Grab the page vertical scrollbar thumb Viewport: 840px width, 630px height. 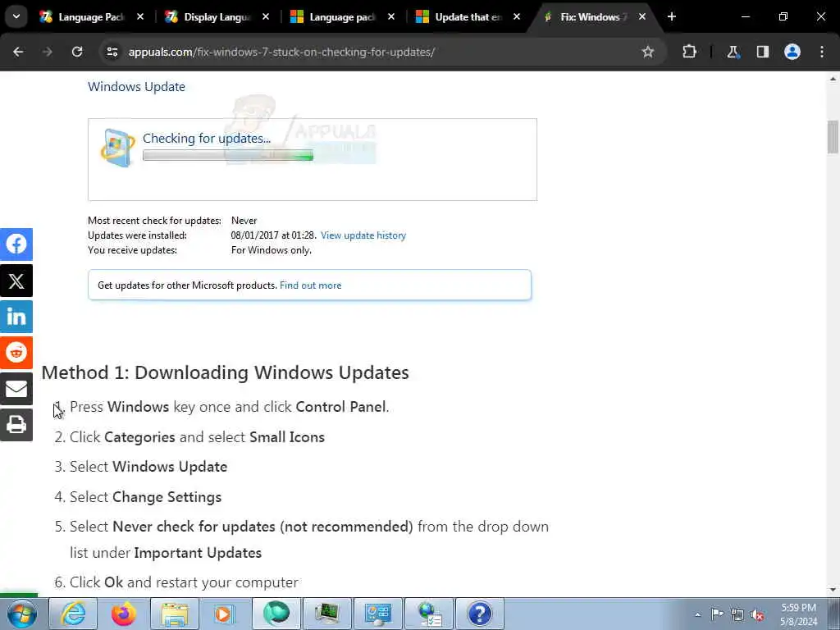[x=833, y=137]
